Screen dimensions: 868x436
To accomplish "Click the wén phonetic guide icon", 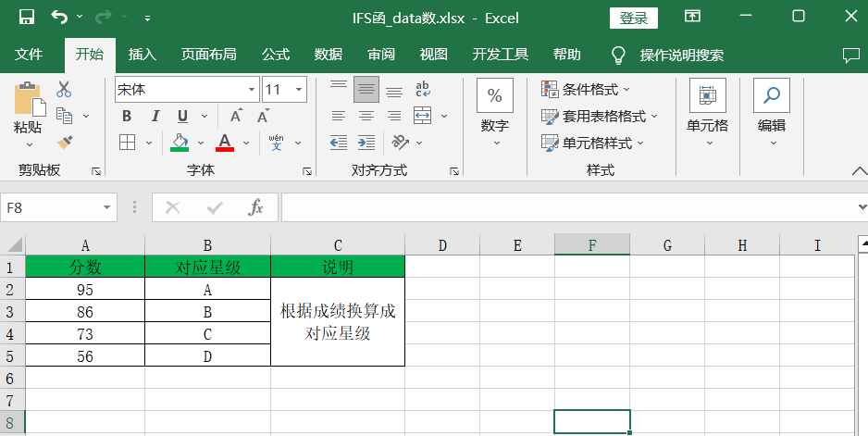I will tap(277, 143).
